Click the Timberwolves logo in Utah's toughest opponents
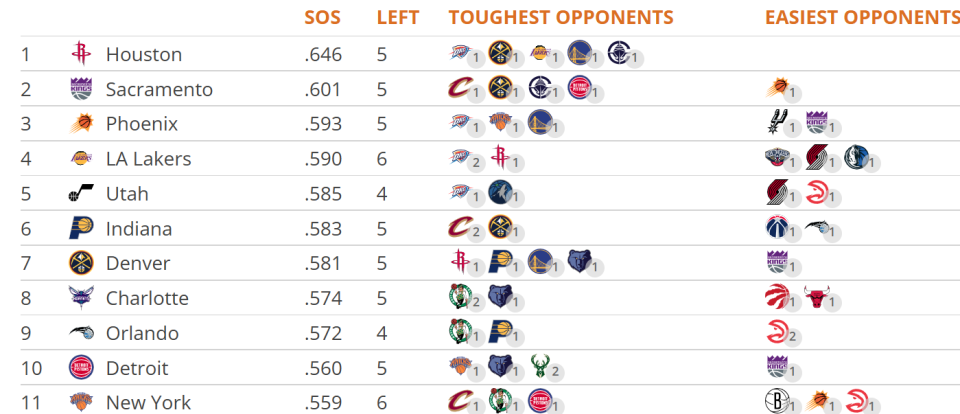Viewport: 960px width, 414px height. [500, 192]
